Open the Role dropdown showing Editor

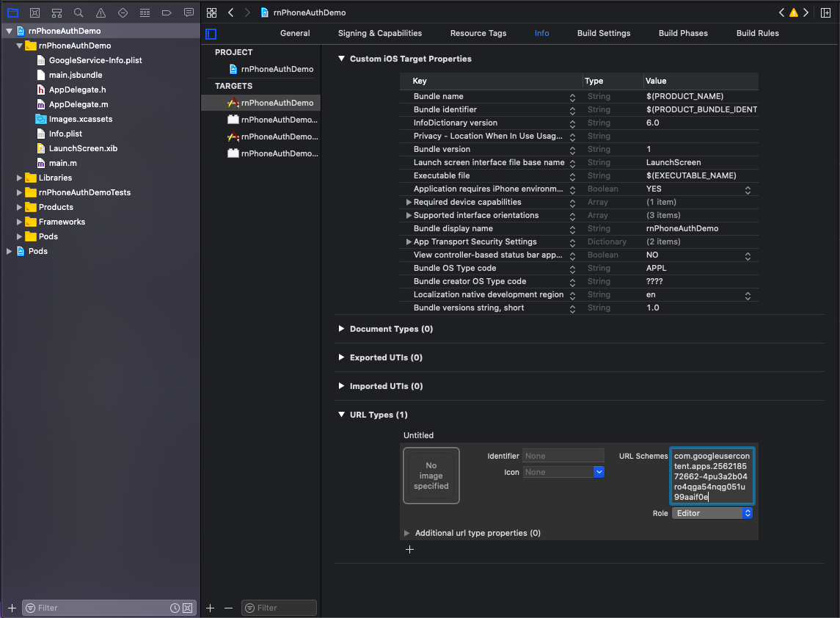(712, 513)
